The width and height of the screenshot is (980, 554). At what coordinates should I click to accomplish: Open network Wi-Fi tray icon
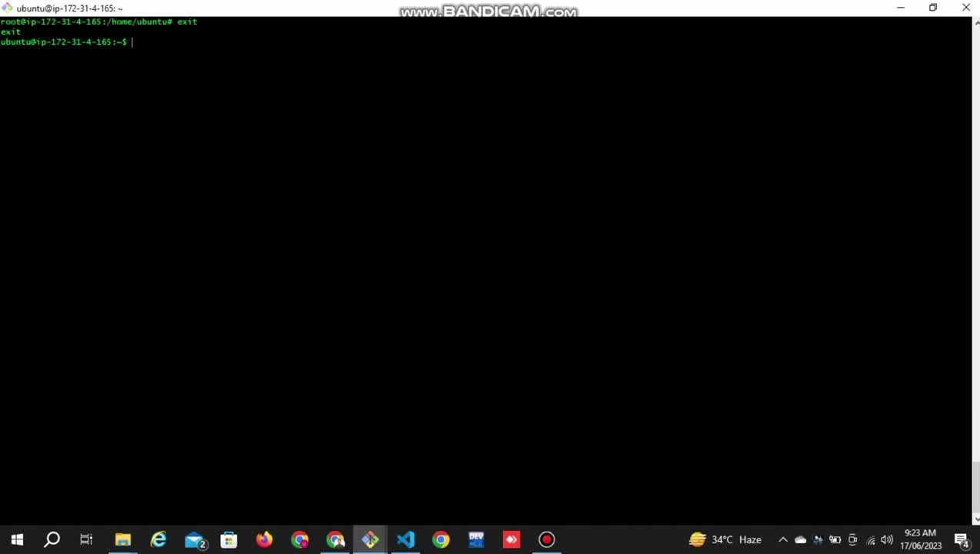click(x=871, y=540)
